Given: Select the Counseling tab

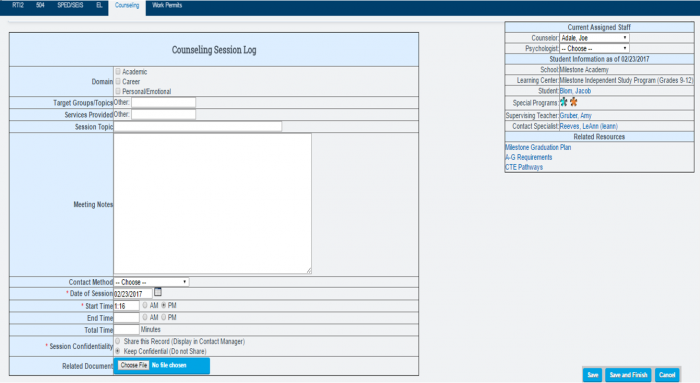Looking at the screenshot, I should [127, 6].
